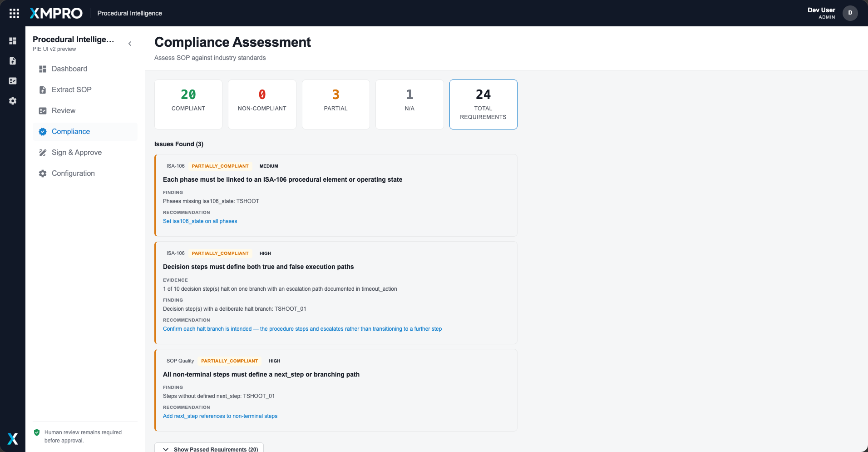Expand Show Passed Requirements (20)
868x452 pixels.
pyautogui.click(x=209, y=447)
